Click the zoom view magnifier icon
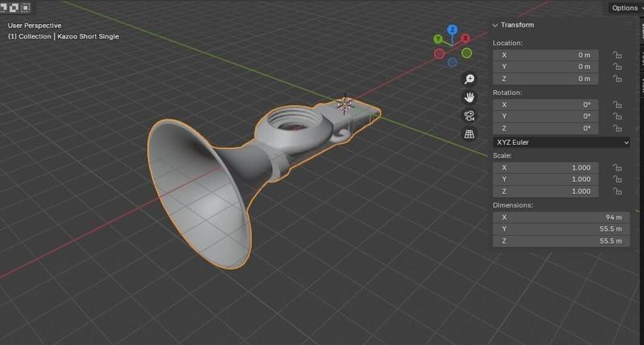Image resolution: width=644 pixels, height=345 pixels. coord(469,79)
